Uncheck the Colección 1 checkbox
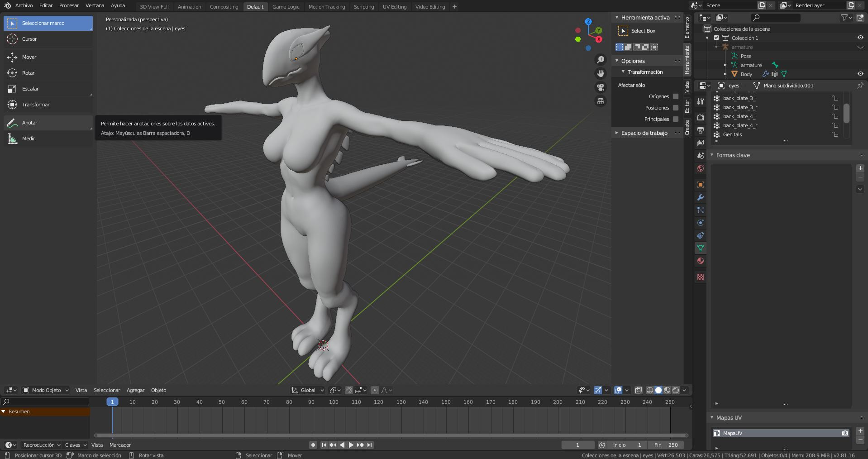The image size is (868, 459). pyautogui.click(x=716, y=38)
